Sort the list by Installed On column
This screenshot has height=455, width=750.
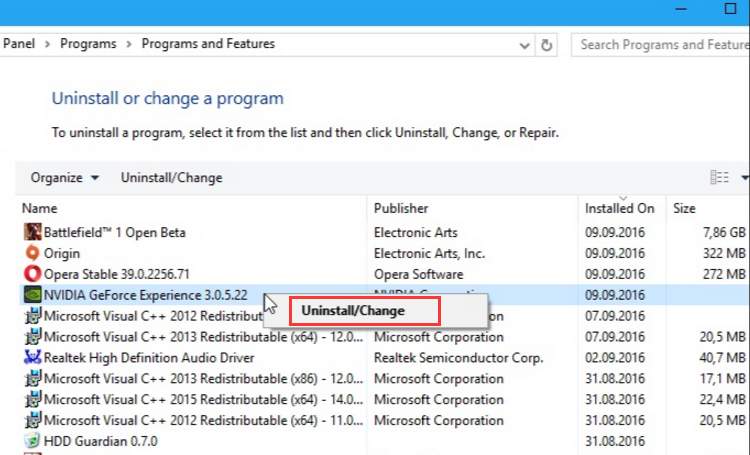pos(621,208)
